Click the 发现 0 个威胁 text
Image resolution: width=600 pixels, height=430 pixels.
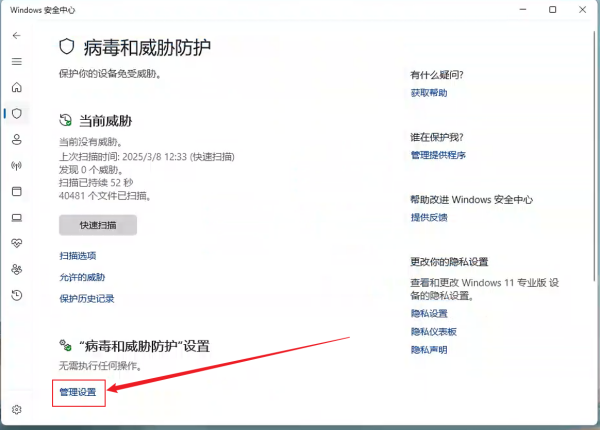pyautogui.click(x=91, y=169)
